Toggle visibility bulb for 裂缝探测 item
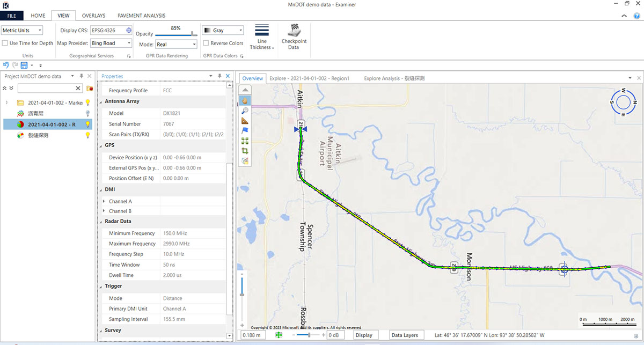The height and width of the screenshot is (345, 644). point(87,135)
